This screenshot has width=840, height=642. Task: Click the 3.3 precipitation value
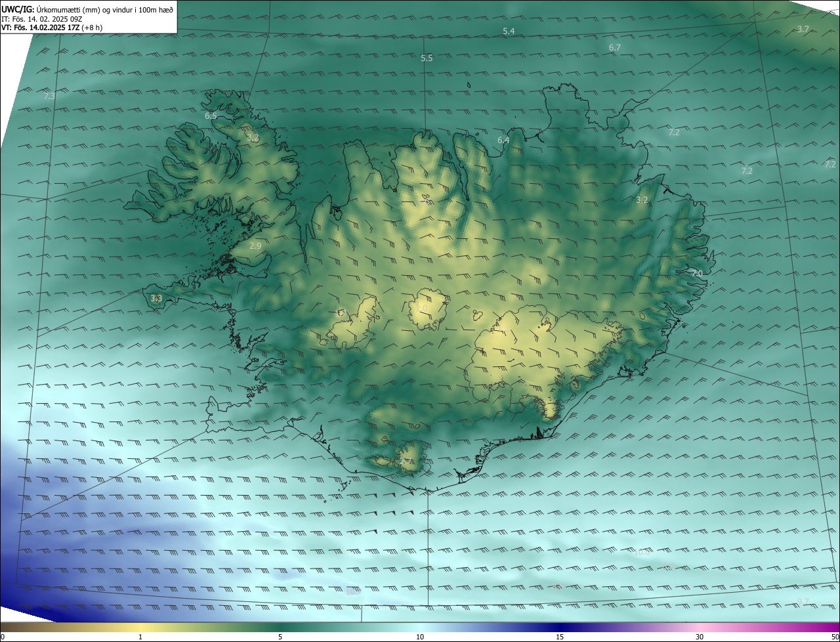[156, 299]
